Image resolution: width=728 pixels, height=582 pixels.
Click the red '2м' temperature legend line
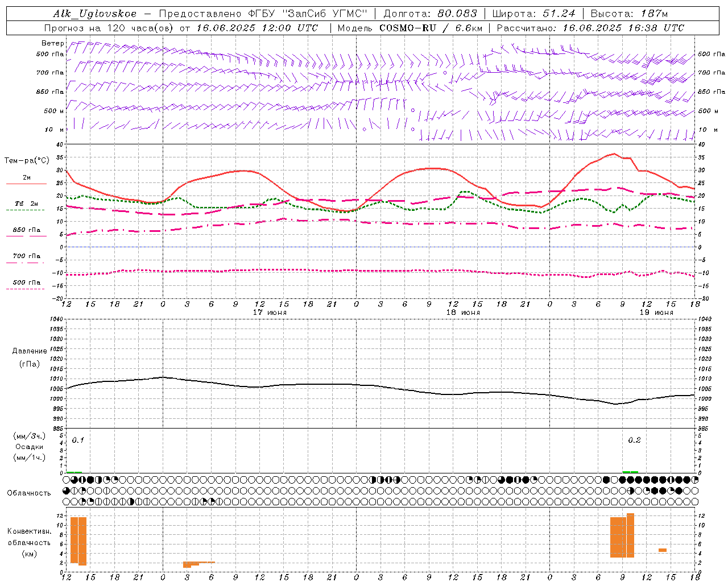[x=26, y=184]
